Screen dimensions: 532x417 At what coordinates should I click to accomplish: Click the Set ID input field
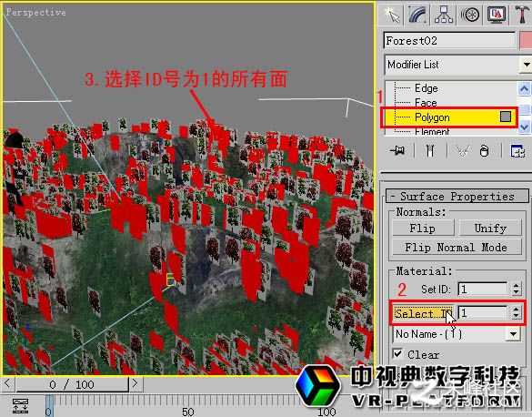tap(483, 289)
